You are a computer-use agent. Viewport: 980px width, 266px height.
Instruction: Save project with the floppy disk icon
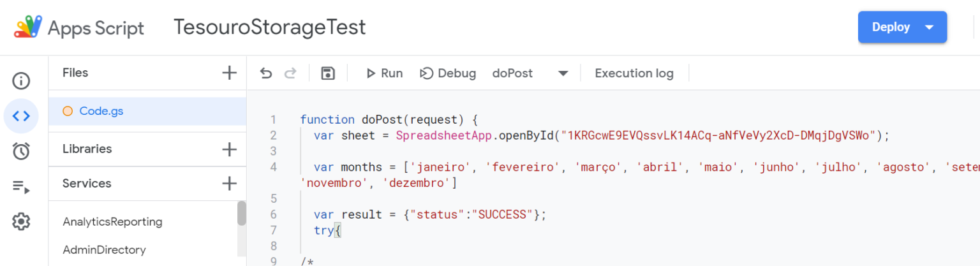(x=328, y=73)
